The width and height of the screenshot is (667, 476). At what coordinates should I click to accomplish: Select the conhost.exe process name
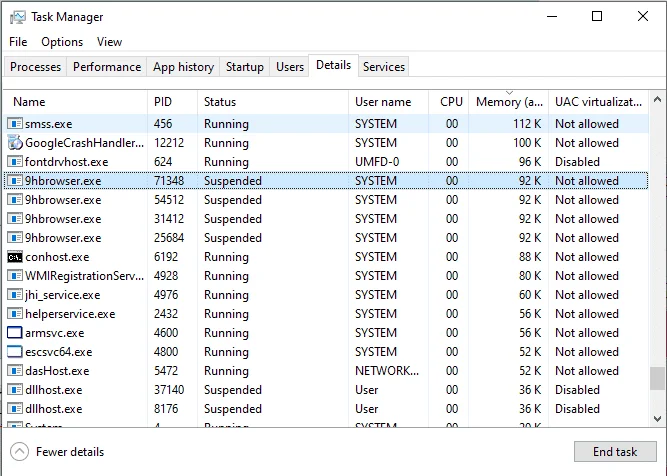(x=57, y=257)
